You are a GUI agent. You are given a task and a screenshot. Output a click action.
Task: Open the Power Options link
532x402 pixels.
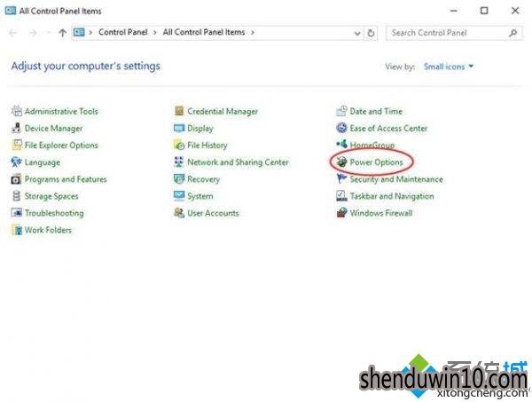[376, 162]
